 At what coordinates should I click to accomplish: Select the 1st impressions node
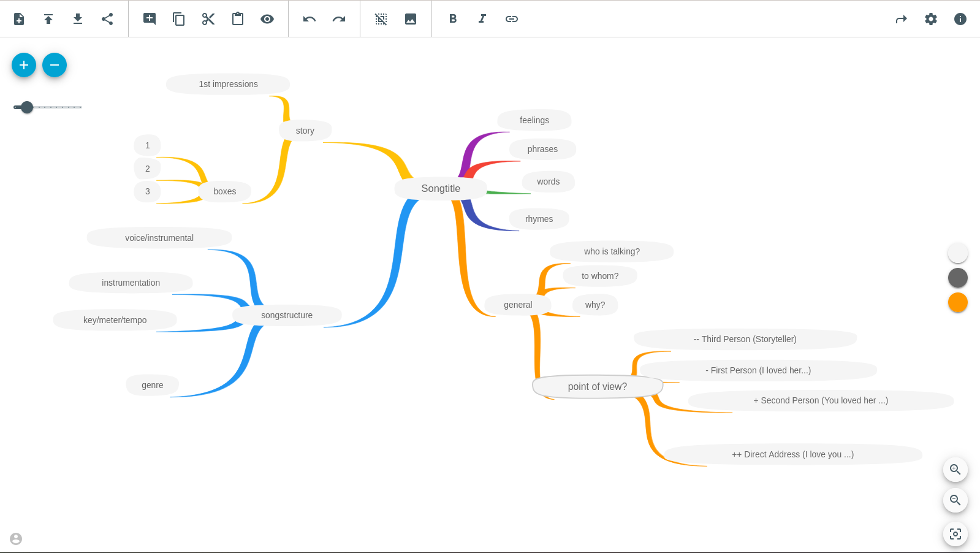[x=228, y=84]
